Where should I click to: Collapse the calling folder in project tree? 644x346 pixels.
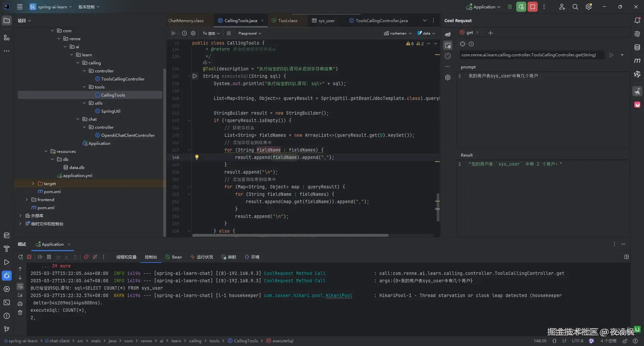pos(78,63)
